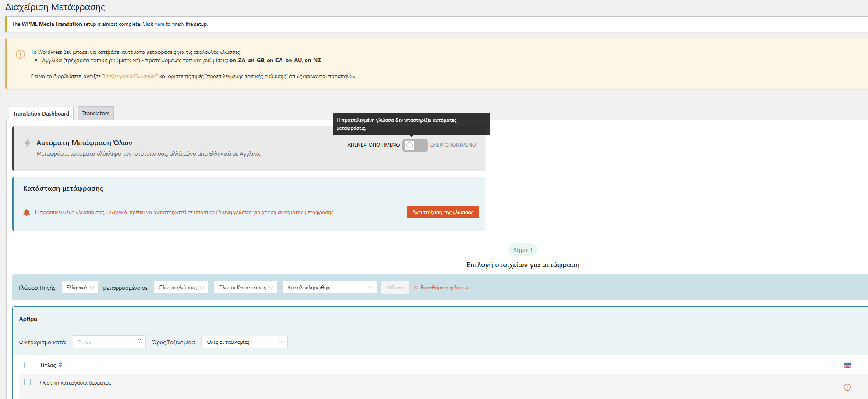This screenshot has height=399, width=868.
Task: Open the Ελληνικά source language dropdown
Action: (80, 288)
